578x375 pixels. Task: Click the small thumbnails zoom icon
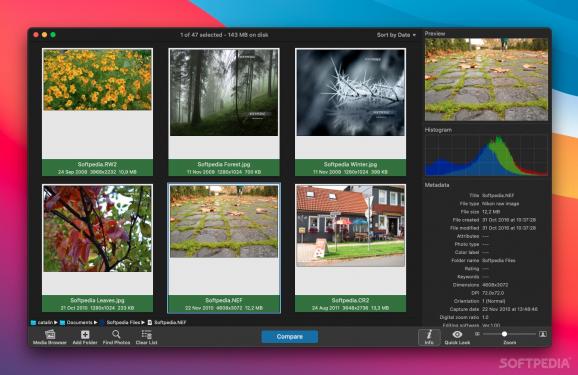(x=477, y=334)
